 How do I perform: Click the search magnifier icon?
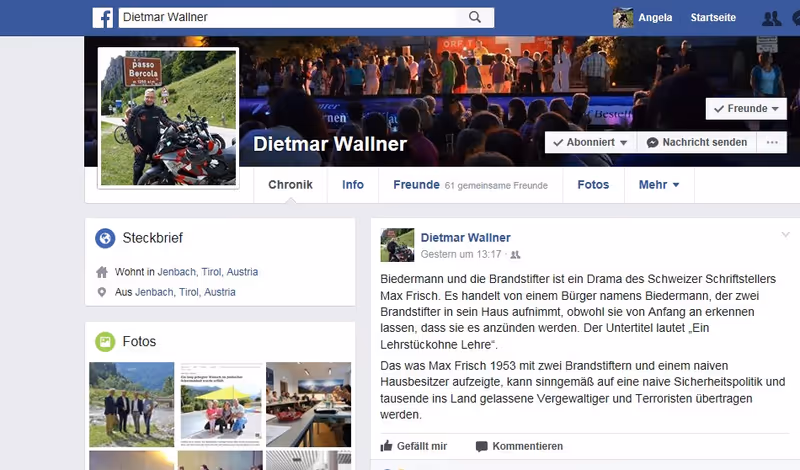[474, 17]
